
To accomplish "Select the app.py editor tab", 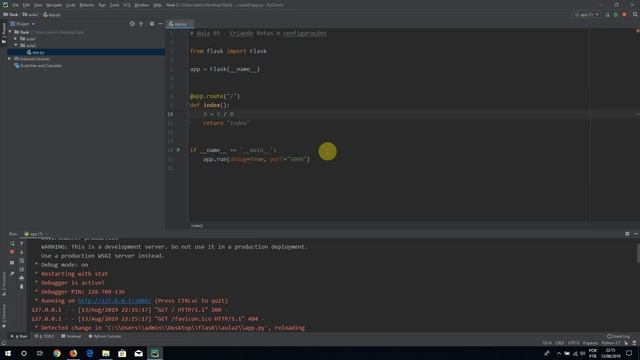I will point(179,24).
